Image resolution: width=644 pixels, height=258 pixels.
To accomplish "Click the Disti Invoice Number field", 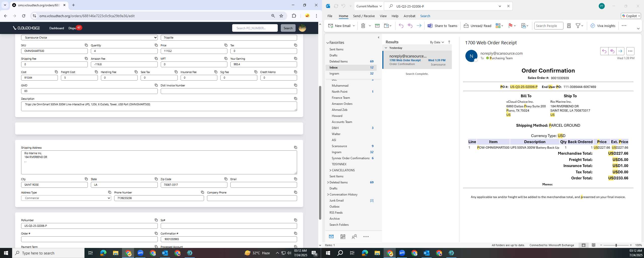I will [x=229, y=91].
